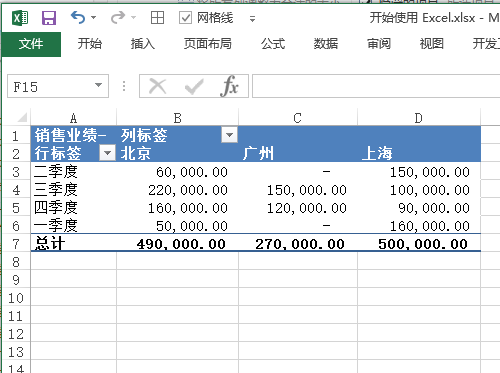
Task: Switch to the 公式 ribbon tab
Action: (x=273, y=44)
